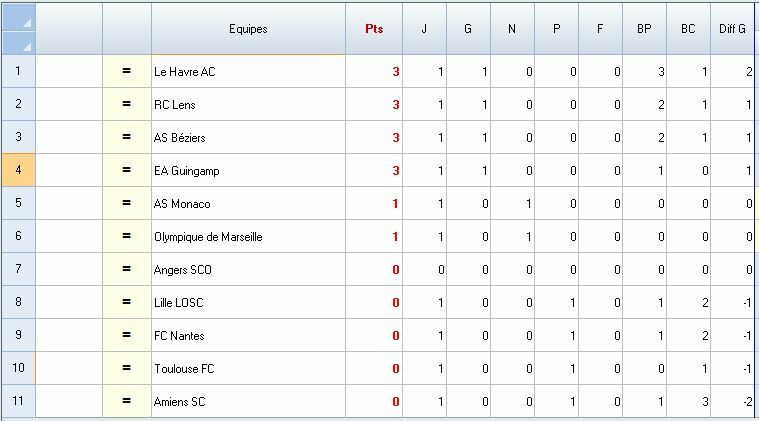Click the trend icon for EA Guingamp
Screen dimensions: 759x421
pyautogui.click(x=127, y=171)
